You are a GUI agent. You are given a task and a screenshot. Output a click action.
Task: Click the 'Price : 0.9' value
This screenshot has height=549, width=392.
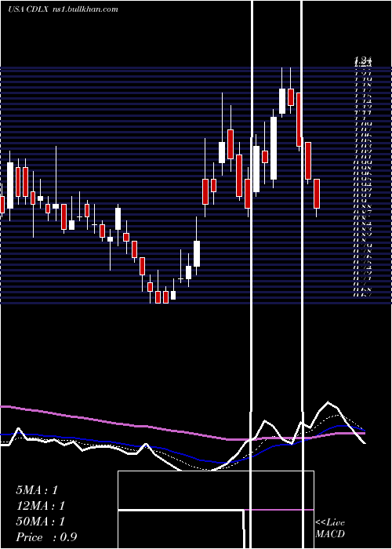[46, 537]
